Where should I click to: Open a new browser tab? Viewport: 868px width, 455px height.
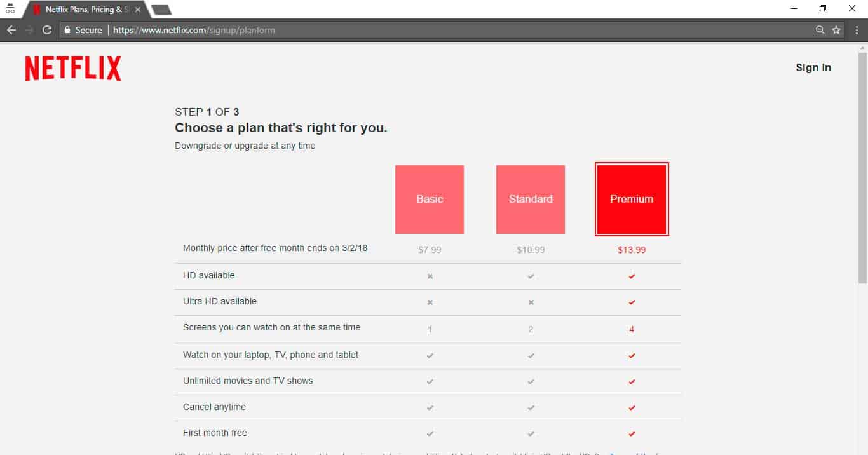(161, 10)
